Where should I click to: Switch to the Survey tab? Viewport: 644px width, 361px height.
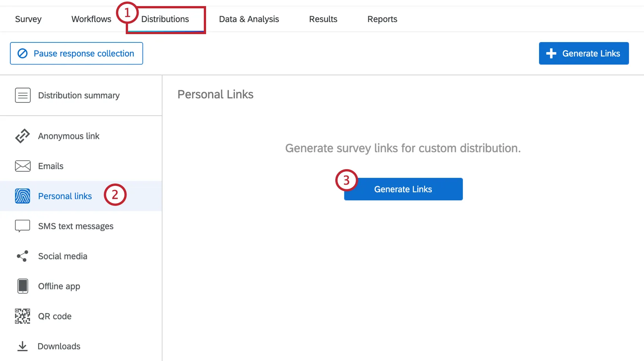tap(28, 19)
